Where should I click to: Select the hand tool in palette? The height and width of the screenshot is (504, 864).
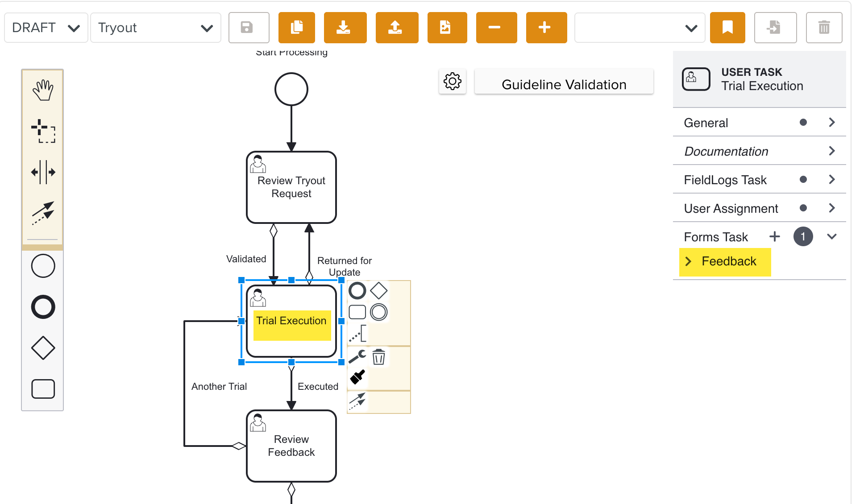[43, 90]
